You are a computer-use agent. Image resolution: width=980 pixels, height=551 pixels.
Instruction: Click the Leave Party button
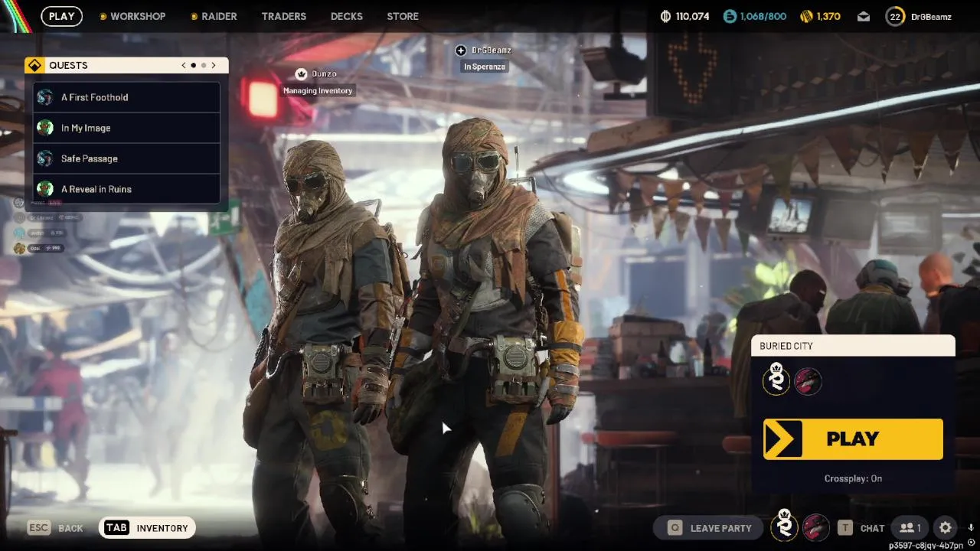[x=708, y=528]
